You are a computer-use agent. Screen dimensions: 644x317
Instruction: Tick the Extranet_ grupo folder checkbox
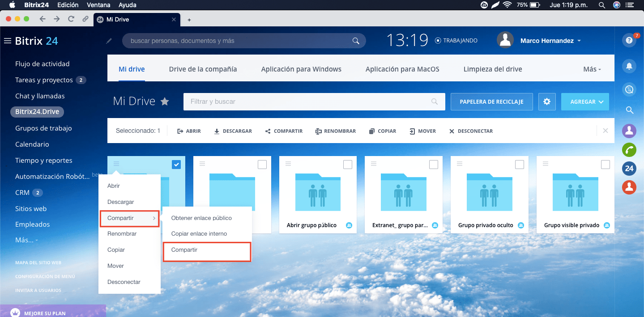tap(434, 165)
